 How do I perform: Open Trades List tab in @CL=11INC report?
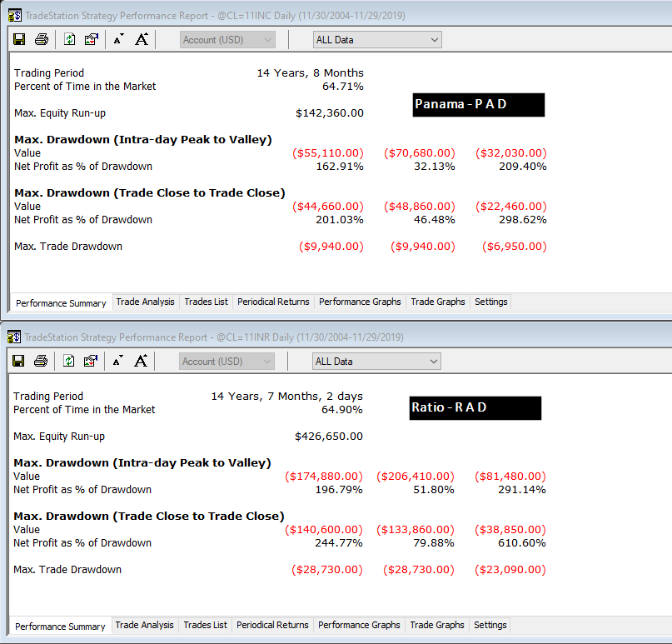[206, 302]
